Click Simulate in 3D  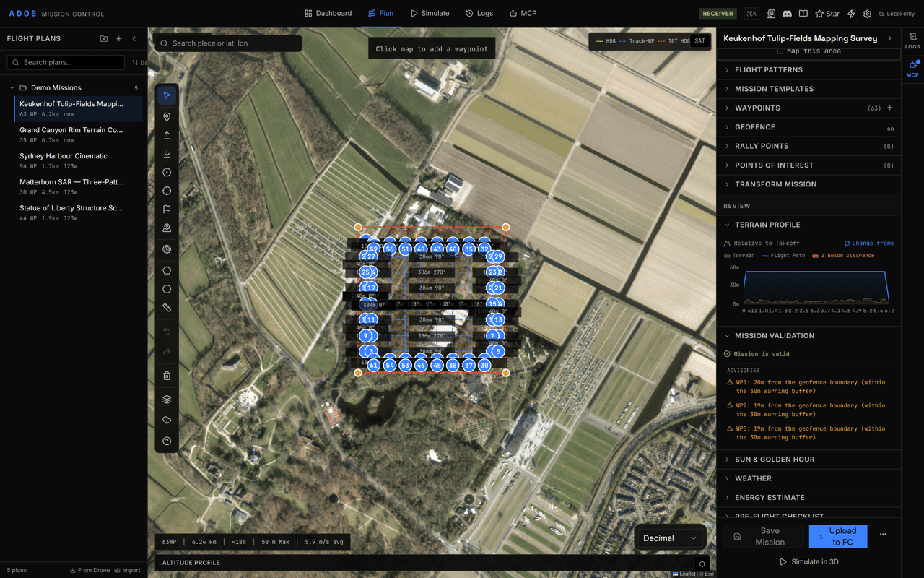point(809,561)
